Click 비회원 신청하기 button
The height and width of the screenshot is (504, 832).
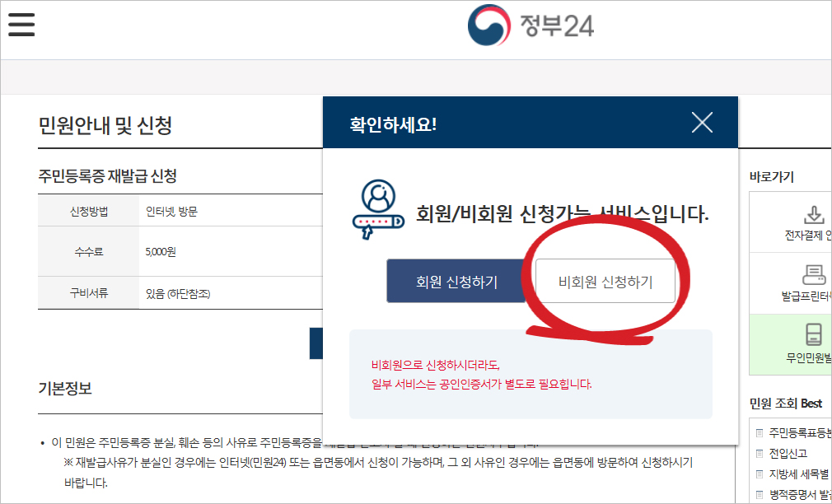(x=605, y=281)
